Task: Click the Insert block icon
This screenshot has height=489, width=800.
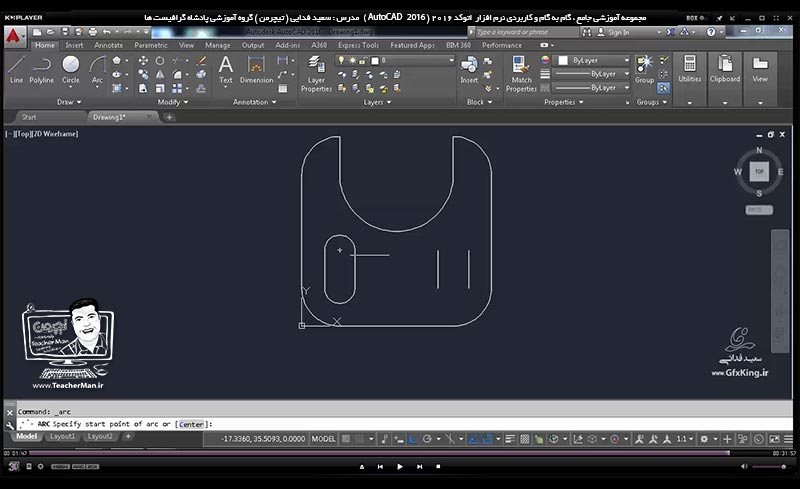Action: click(x=469, y=69)
